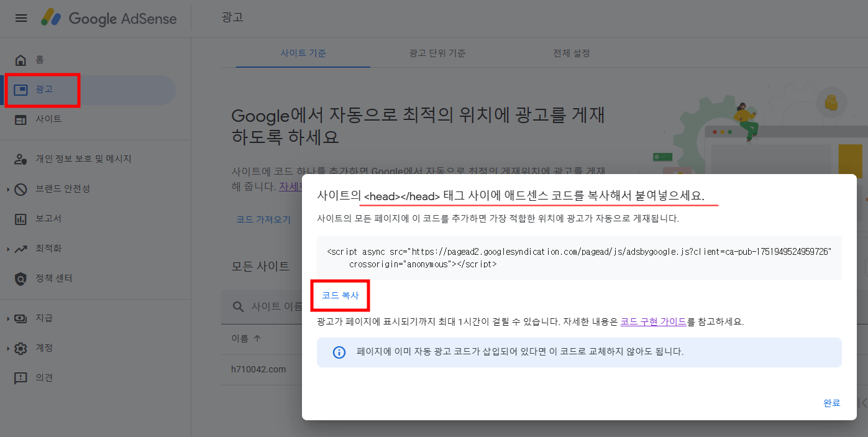Click the 정책 센터 shield icon
The width and height of the screenshot is (868, 437).
(x=21, y=278)
